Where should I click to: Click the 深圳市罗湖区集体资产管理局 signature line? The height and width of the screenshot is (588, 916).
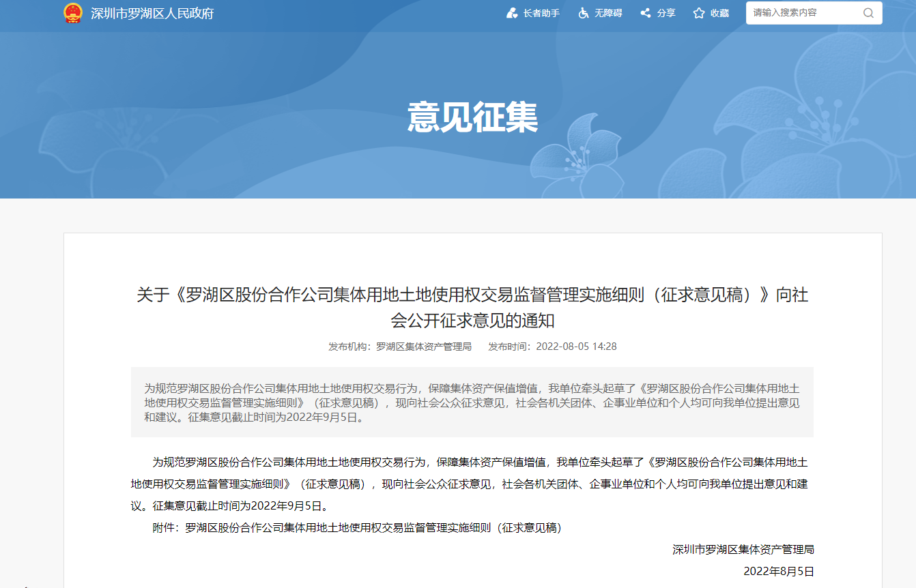[743, 550]
